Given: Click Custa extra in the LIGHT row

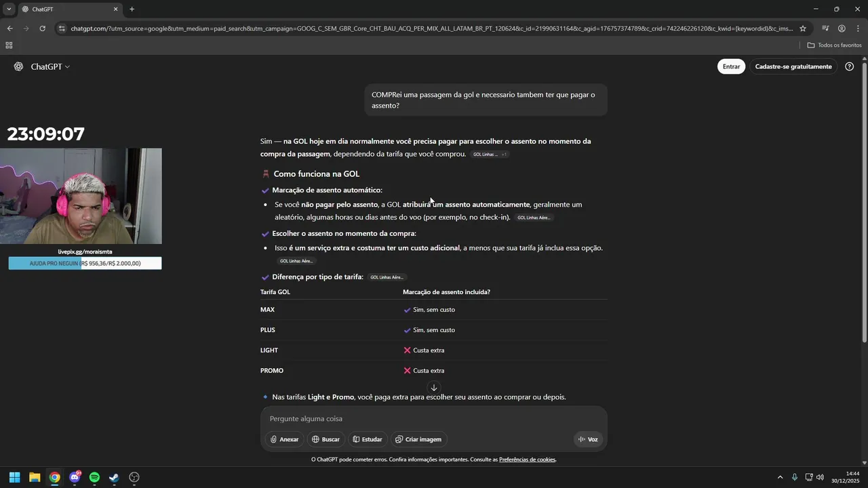Looking at the screenshot, I should [x=429, y=350].
